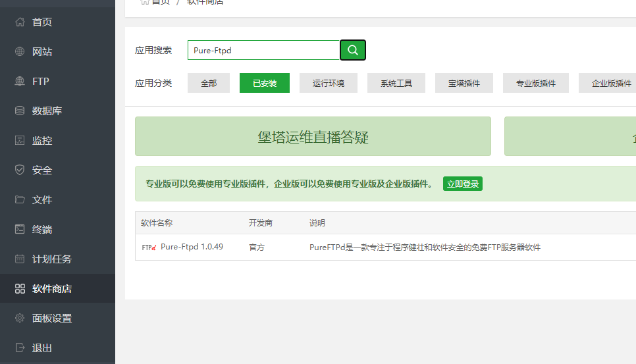
Task: Click the folder icon beside 文件
Action: click(x=20, y=199)
